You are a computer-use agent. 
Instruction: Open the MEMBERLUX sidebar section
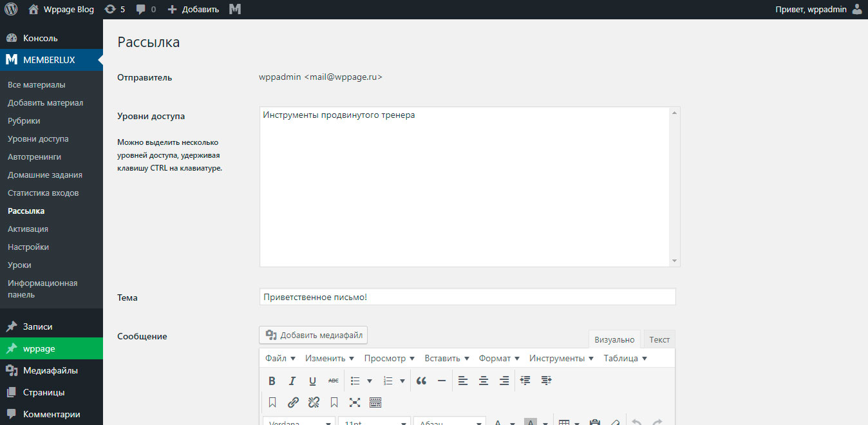[52, 60]
